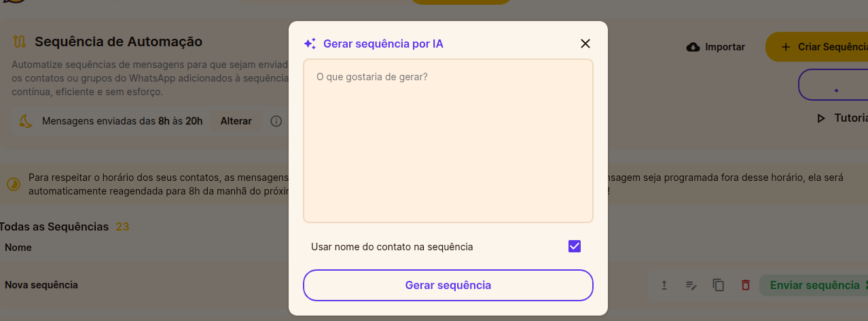Click the Importar cloud upload icon

[x=693, y=47]
